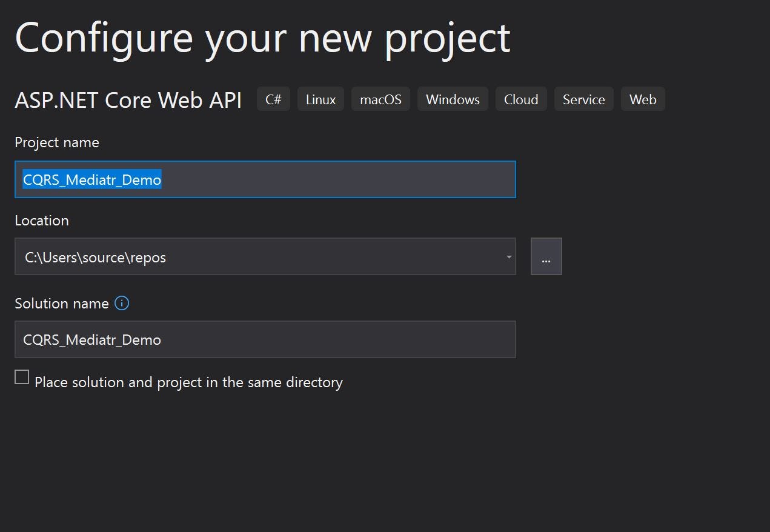Click into the Solution name text field
The image size is (770, 532).
coord(265,339)
